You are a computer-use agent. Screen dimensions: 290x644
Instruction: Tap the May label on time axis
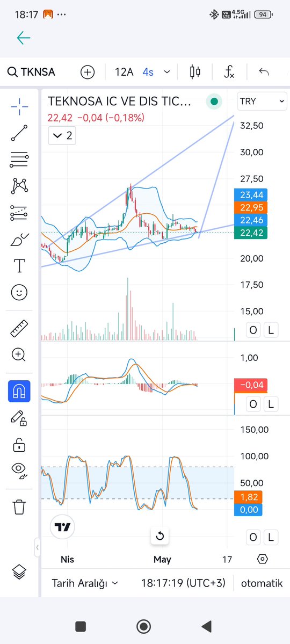pyautogui.click(x=163, y=559)
